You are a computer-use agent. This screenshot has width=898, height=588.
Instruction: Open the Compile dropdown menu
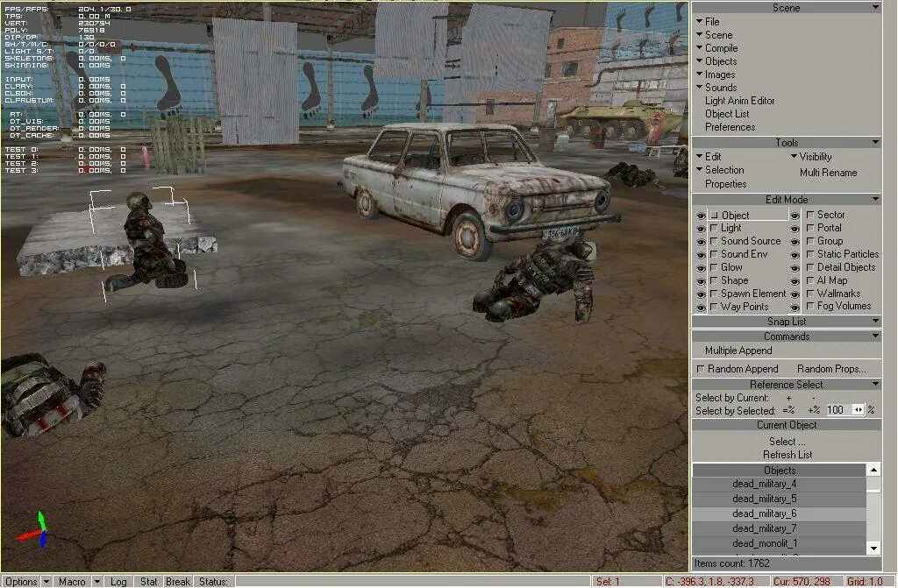point(716,48)
